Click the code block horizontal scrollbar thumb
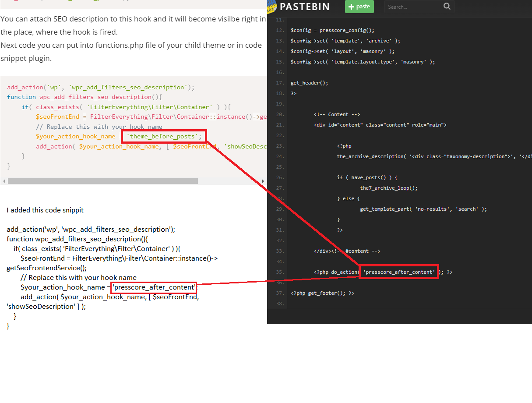Image resolution: width=532 pixels, height=403 pixels. (x=103, y=181)
